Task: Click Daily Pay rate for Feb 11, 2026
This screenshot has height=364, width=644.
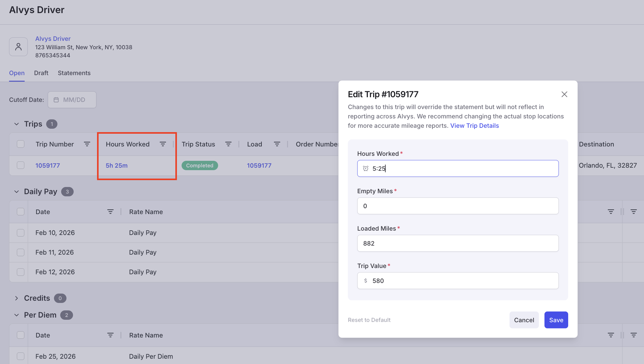Action: coord(143,252)
